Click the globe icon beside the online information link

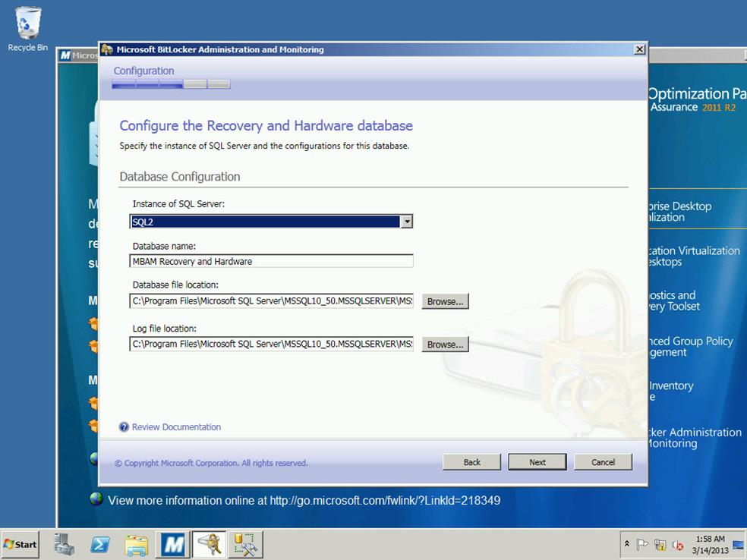pos(96,499)
